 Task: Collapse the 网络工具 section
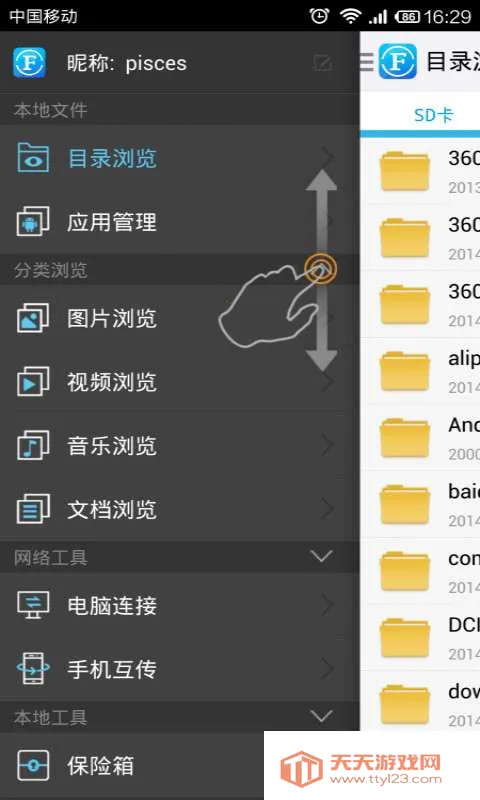[x=322, y=556]
